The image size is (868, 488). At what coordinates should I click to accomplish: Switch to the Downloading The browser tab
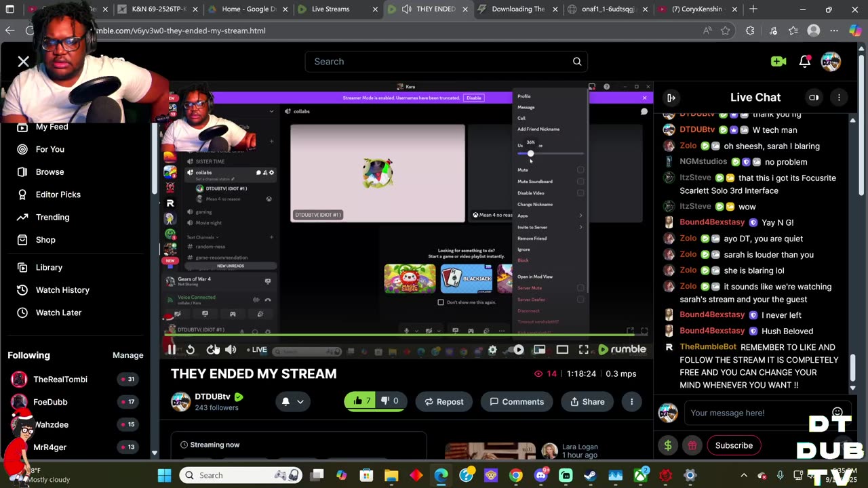click(x=517, y=9)
